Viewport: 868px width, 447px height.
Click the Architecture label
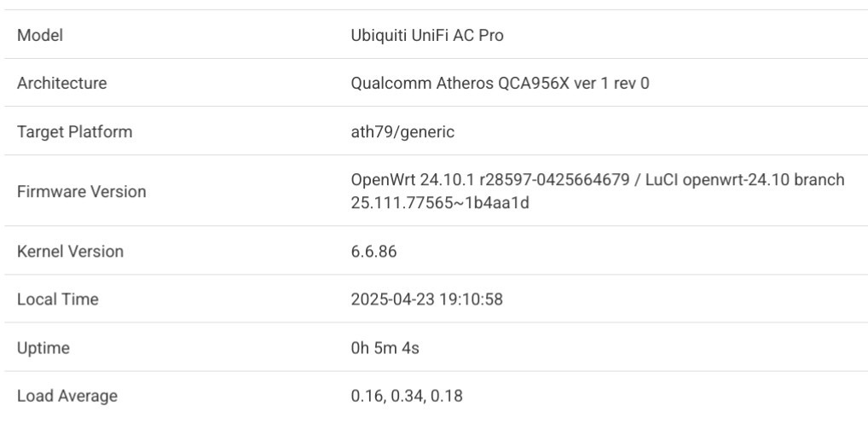tap(61, 83)
